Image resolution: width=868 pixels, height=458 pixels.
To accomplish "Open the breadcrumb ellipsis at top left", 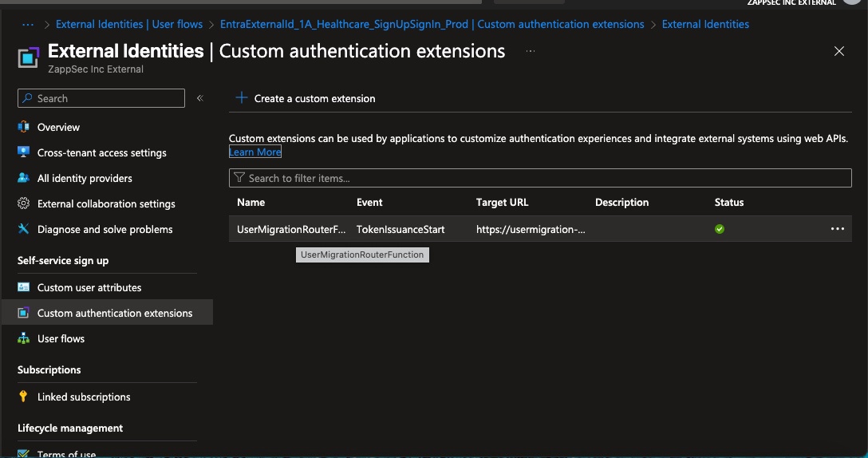I will click(28, 25).
